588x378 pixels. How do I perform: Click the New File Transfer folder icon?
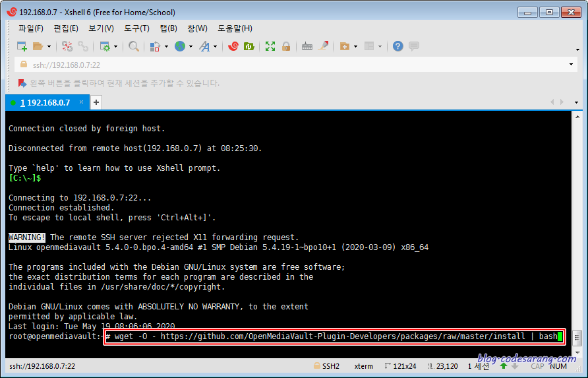(344, 46)
